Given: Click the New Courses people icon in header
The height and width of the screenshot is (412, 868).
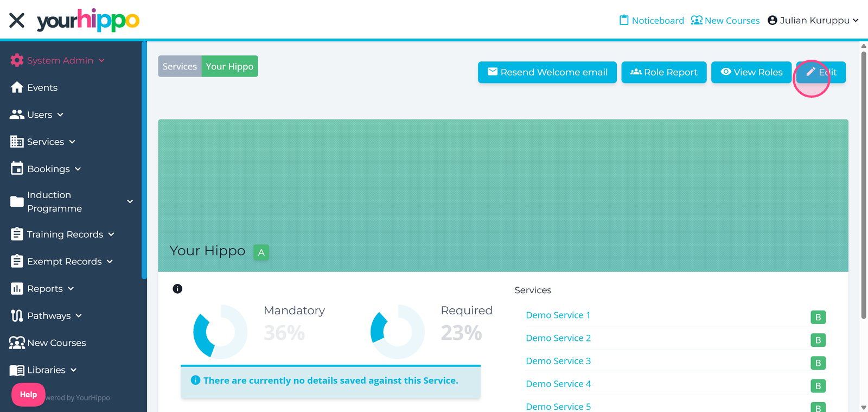Looking at the screenshot, I should [697, 20].
